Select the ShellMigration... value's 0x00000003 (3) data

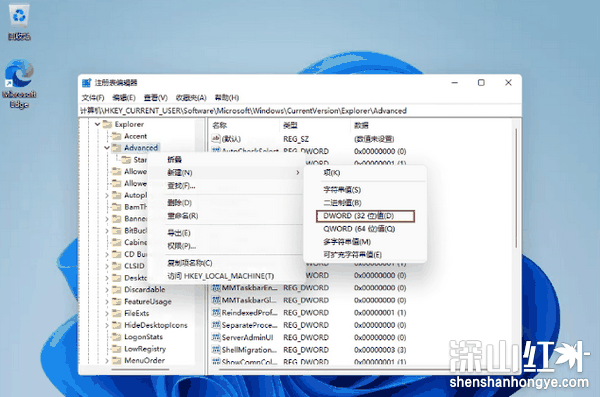click(380, 350)
